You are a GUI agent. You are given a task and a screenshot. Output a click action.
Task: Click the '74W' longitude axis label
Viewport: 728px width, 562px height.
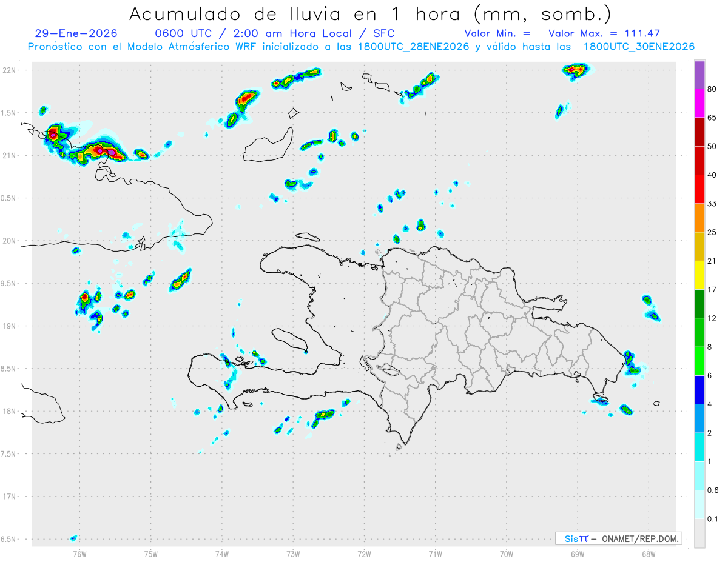[221, 553]
